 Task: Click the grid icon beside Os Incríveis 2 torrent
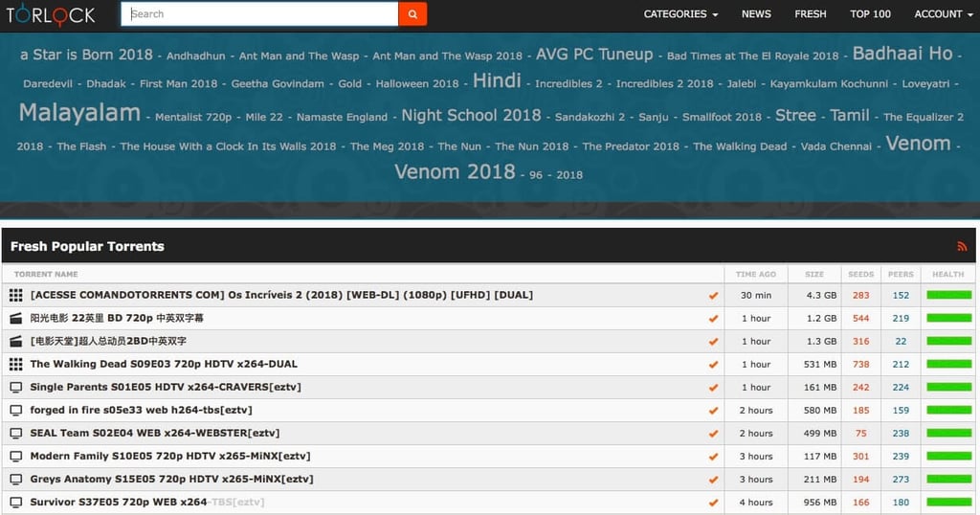(x=15, y=295)
